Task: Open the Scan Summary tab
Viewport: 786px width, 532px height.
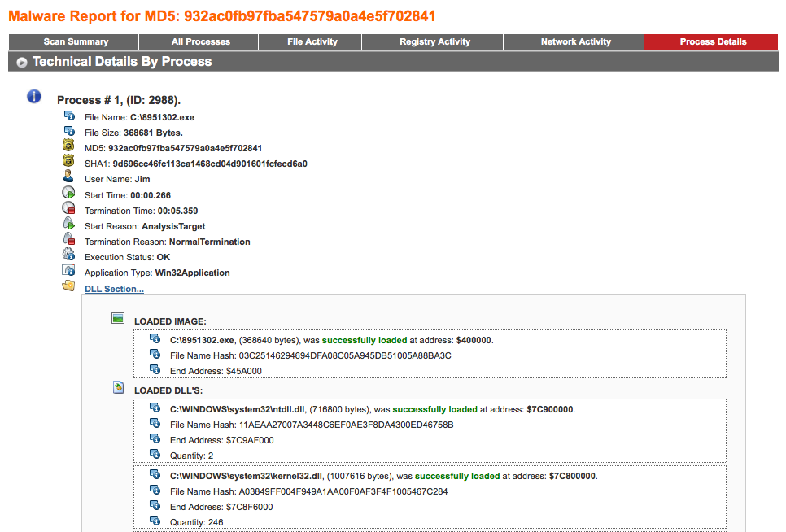Action: pos(76,41)
